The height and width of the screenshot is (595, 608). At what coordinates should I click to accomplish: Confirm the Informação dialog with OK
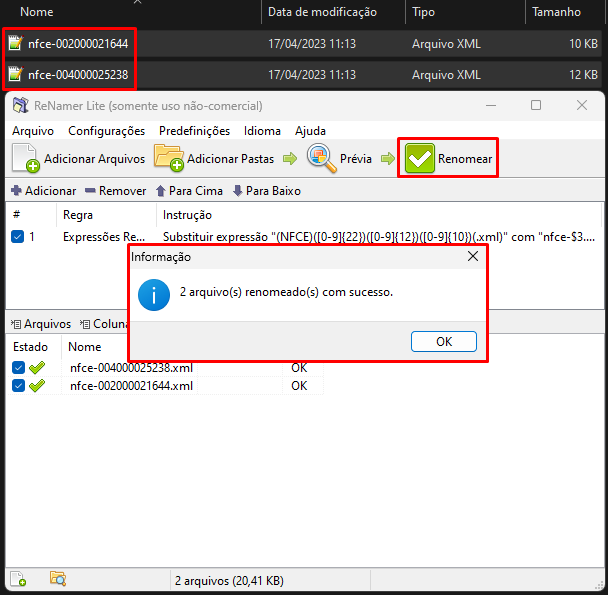click(x=444, y=342)
